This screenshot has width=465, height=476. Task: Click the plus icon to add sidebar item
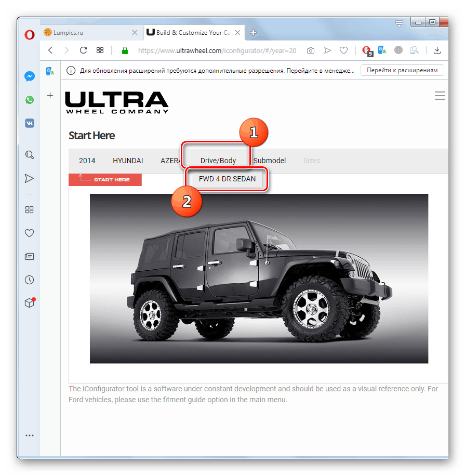(50, 96)
